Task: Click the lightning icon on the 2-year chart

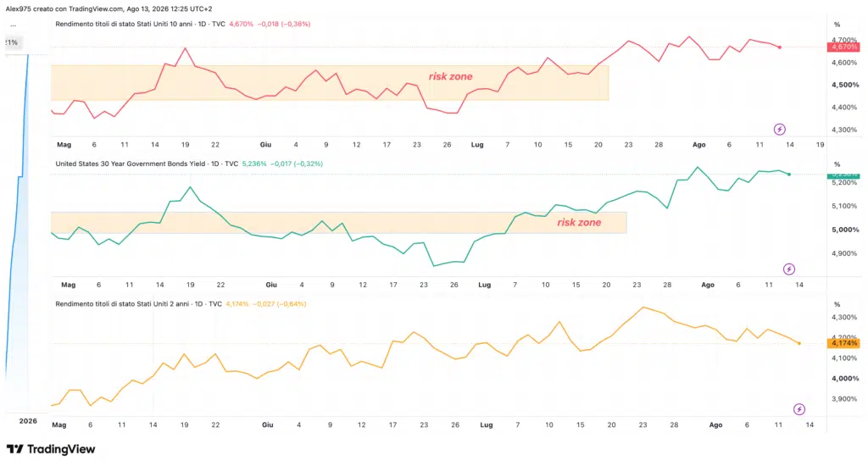Action: [798, 409]
